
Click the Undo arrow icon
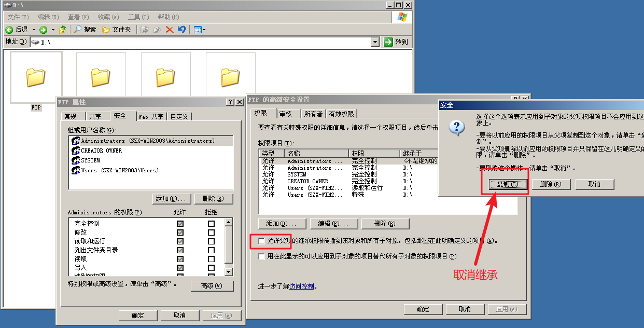[x=182, y=30]
